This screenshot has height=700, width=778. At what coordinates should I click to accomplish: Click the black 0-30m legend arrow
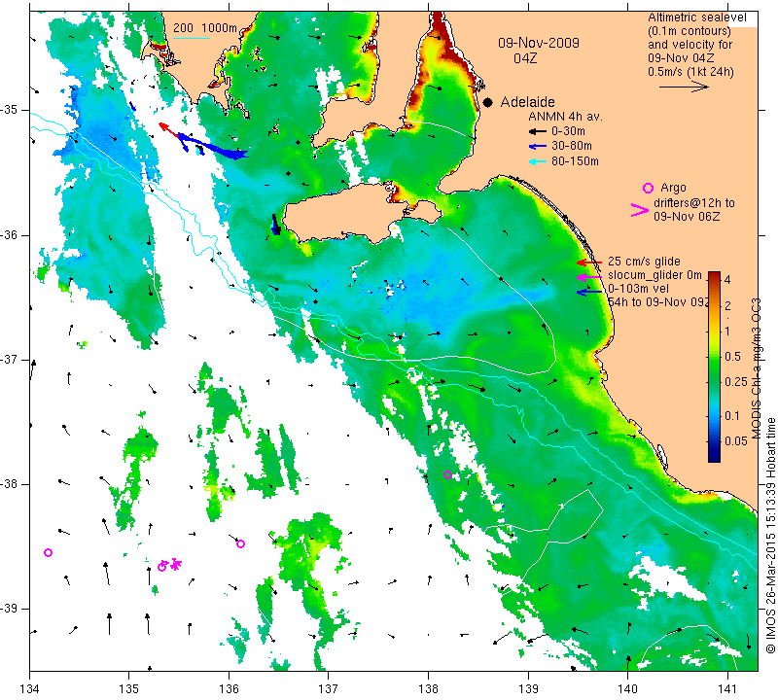point(538,131)
